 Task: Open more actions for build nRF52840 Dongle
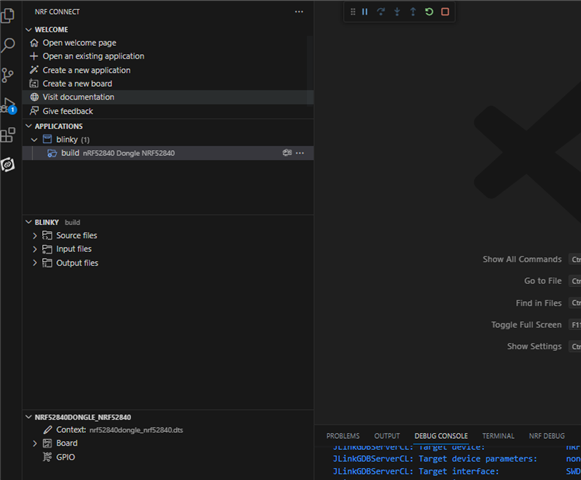[300, 153]
